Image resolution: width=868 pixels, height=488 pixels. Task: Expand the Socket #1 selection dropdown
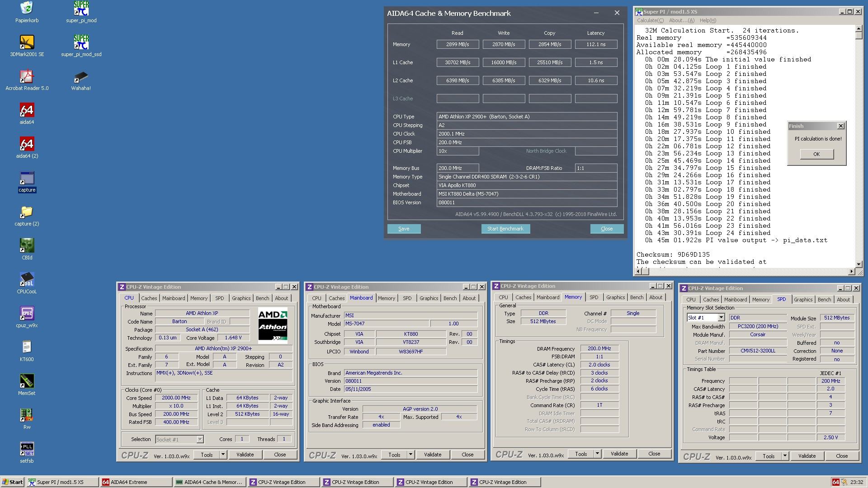(200, 439)
